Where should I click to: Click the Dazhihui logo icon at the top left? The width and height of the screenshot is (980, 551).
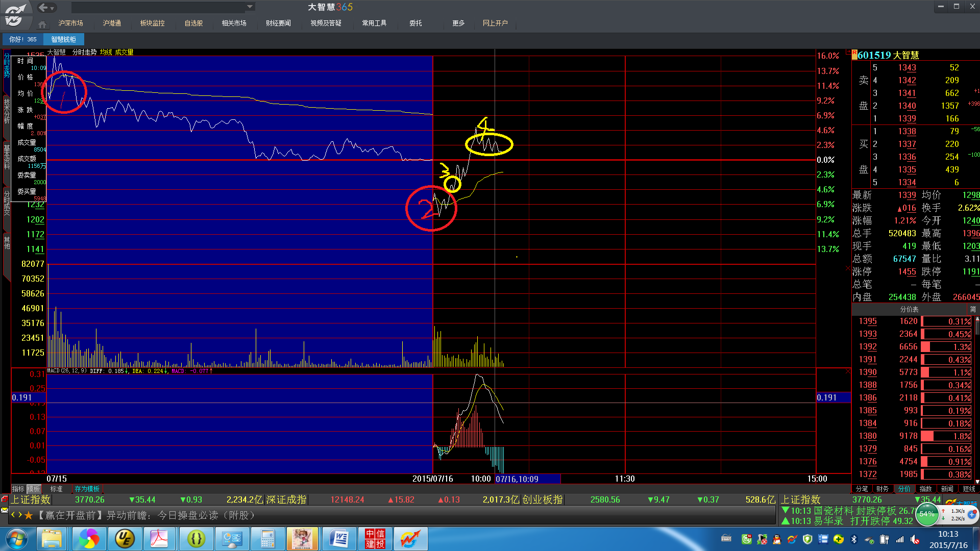click(x=15, y=14)
